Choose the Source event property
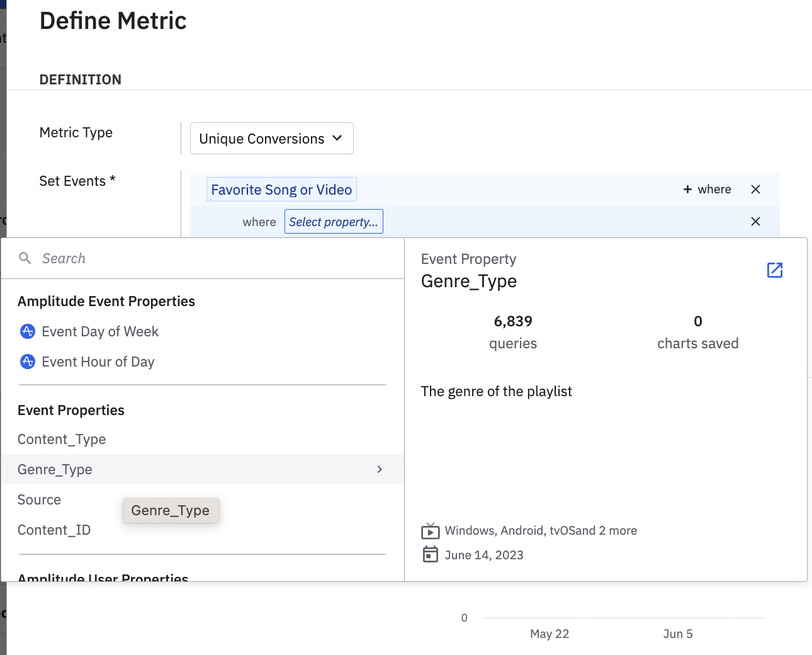 (x=39, y=500)
